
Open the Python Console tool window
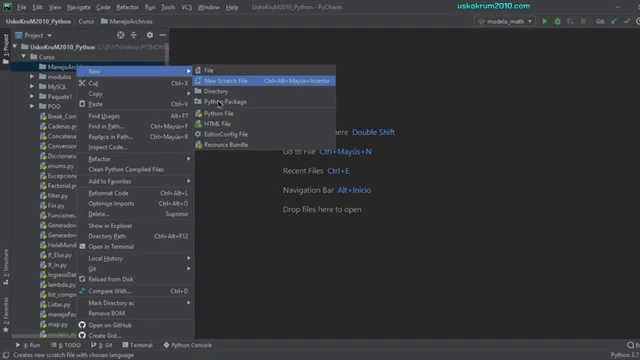[x=187, y=345]
